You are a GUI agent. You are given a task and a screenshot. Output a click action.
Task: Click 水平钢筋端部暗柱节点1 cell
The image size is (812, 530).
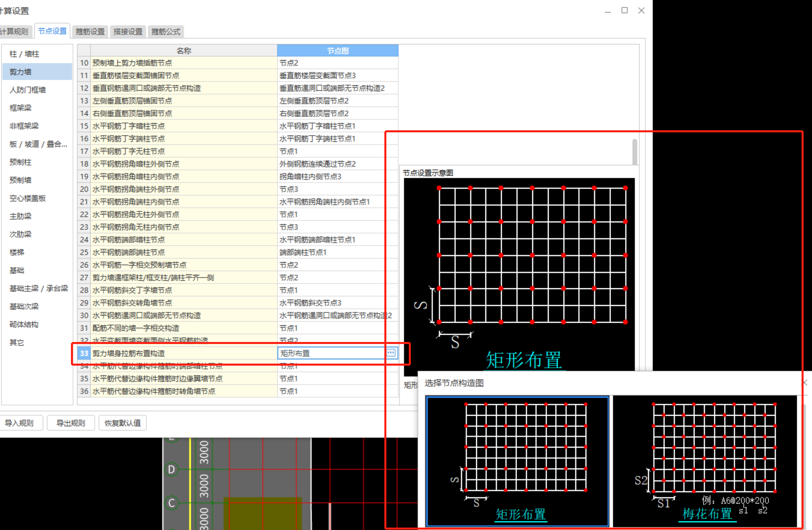click(337, 240)
